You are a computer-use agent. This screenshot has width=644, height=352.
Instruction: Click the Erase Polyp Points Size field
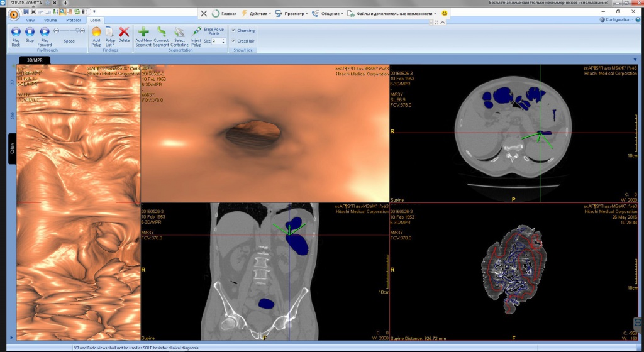tap(217, 40)
